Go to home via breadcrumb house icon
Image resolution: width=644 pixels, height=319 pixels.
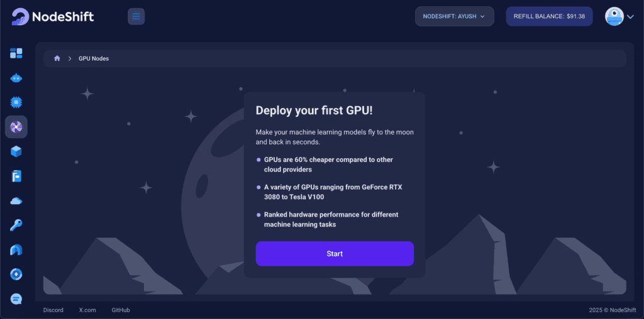(57, 58)
